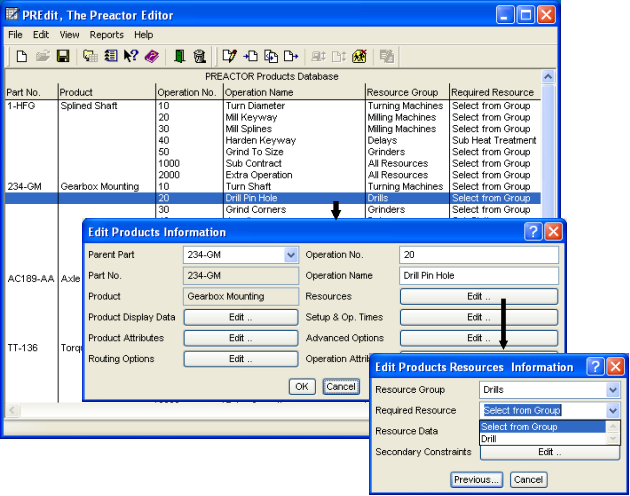Click the Splined Shaft product cell
The width and height of the screenshot is (630, 496).
tap(89, 106)
